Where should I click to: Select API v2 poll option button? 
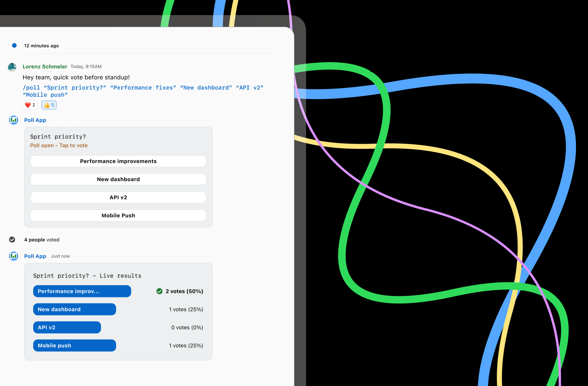coord(118,198)
